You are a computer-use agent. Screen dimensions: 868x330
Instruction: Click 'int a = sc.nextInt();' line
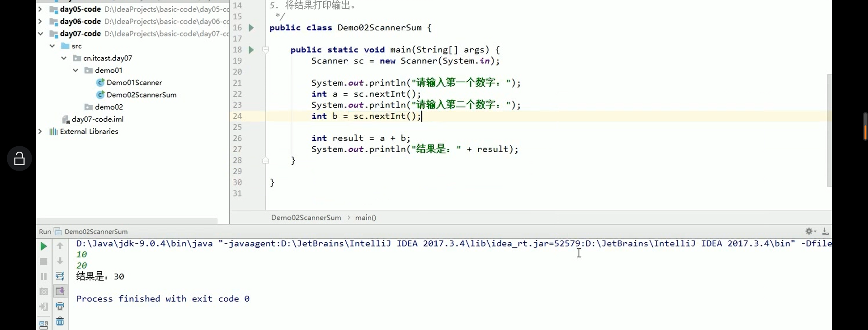[x=366, y=94]
